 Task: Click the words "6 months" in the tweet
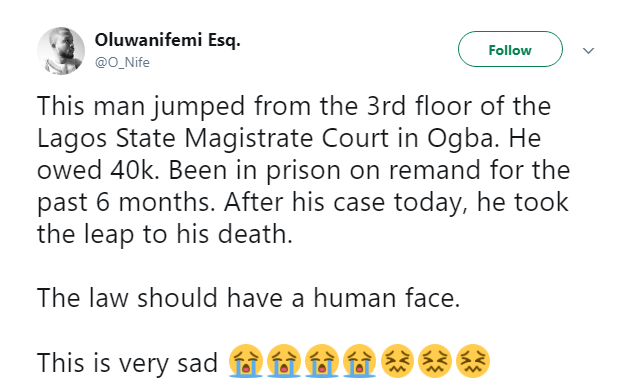(x=156, y=202)
